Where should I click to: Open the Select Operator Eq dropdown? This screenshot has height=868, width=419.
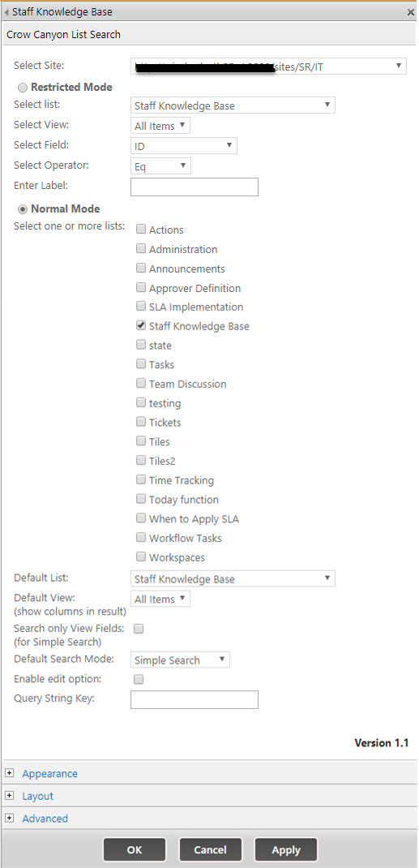[x=160, y=166]
